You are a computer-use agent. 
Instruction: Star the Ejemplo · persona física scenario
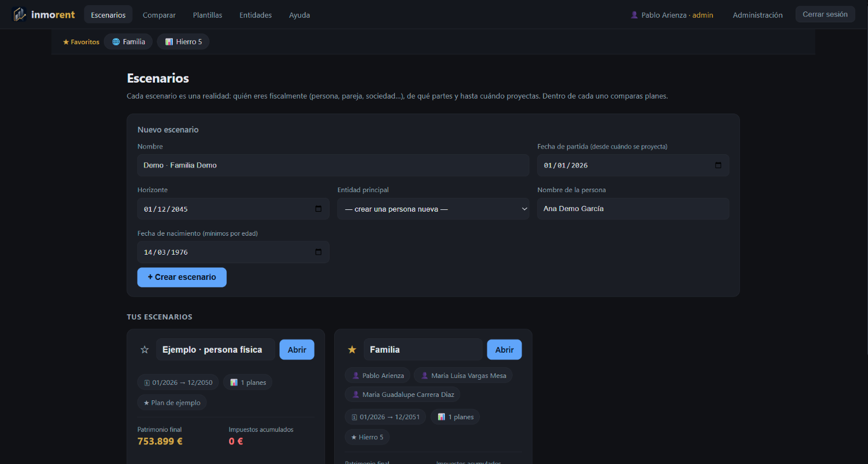click(x=145, y=349)
